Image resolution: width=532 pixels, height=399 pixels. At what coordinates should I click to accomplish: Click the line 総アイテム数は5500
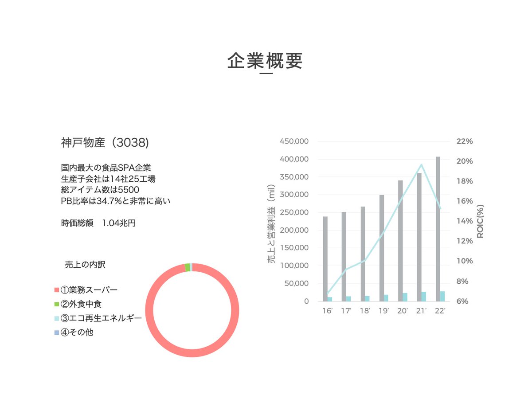100,190
